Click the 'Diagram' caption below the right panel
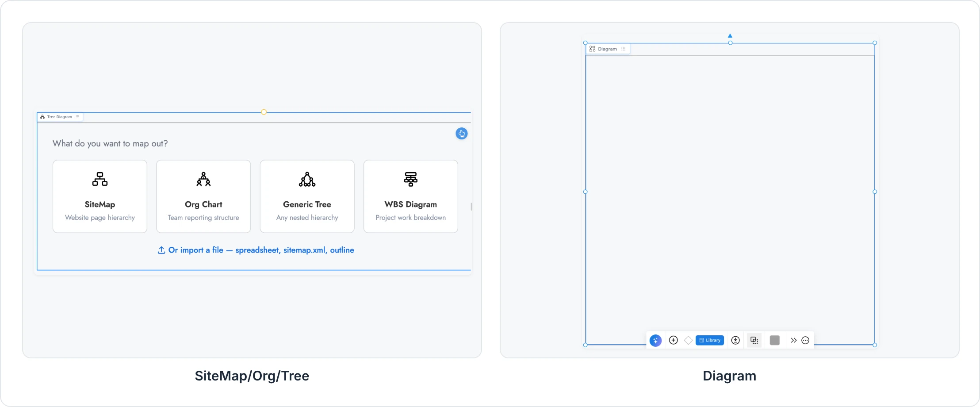This screenshot has width=980, height=407. [730, 376]
